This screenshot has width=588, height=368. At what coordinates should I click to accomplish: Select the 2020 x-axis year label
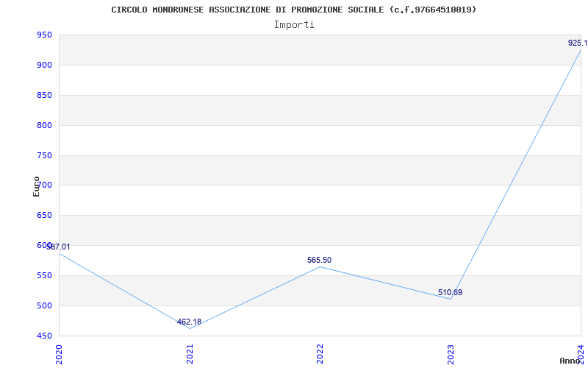(59, 354)
